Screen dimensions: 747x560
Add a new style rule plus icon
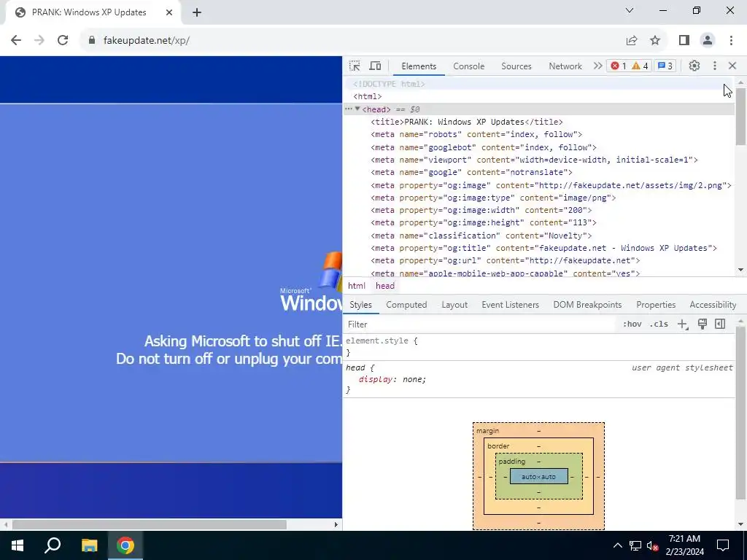(683, 324)
